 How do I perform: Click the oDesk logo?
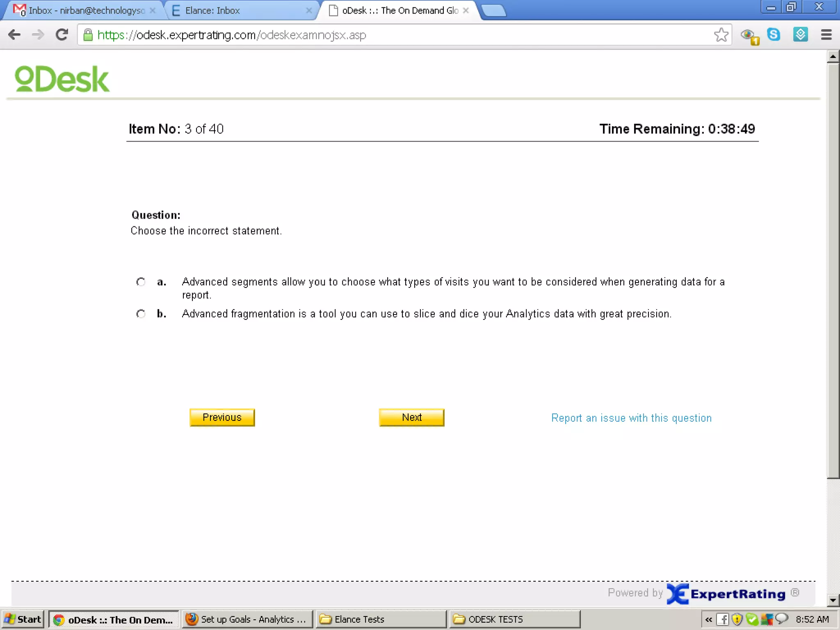coord(62,79)
